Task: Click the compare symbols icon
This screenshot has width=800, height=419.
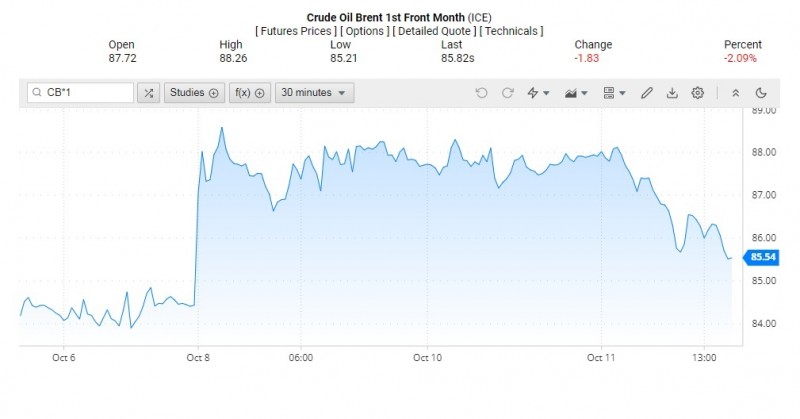Action: click(x=148, y=93)
